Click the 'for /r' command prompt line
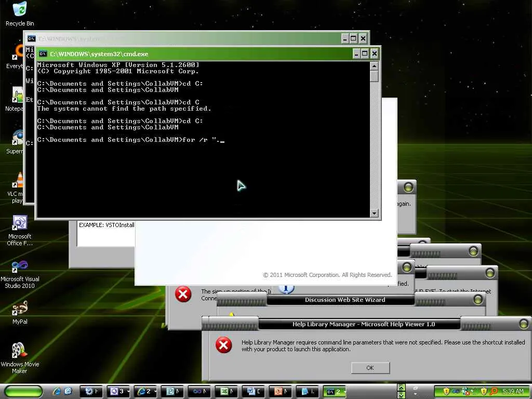This screenshot has width=532, height=399. [x=131, y=140]
